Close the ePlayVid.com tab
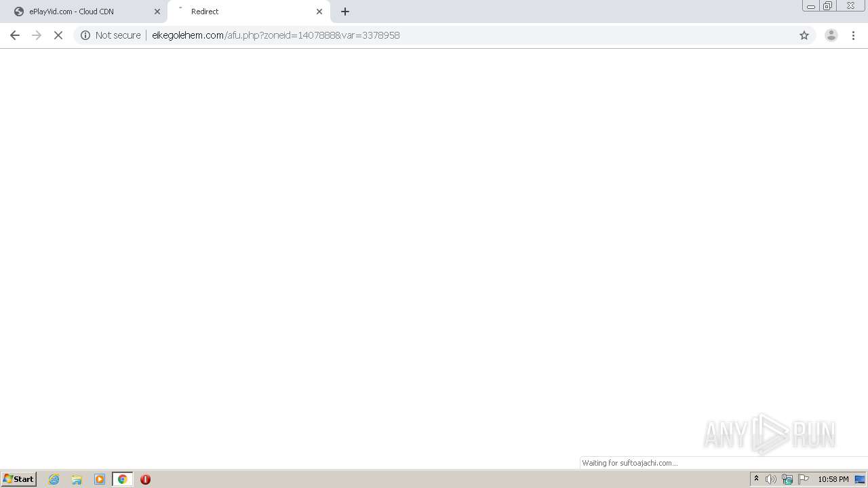This screenshot has height=488, width=868. [x=157, y=12]
